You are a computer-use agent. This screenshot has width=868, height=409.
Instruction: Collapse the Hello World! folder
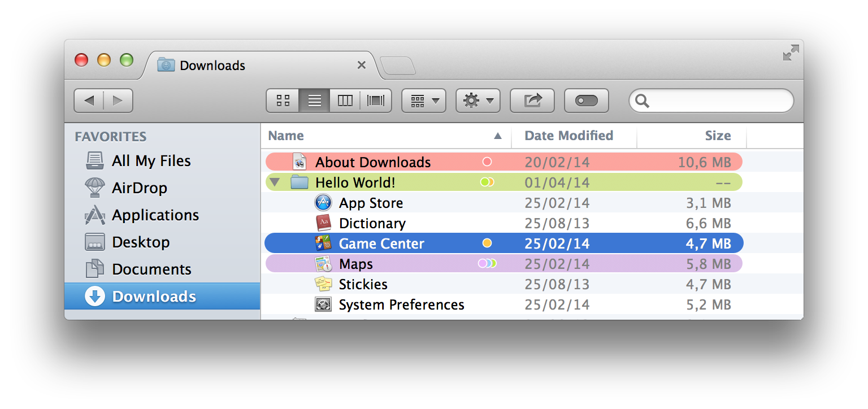[275, 182]
